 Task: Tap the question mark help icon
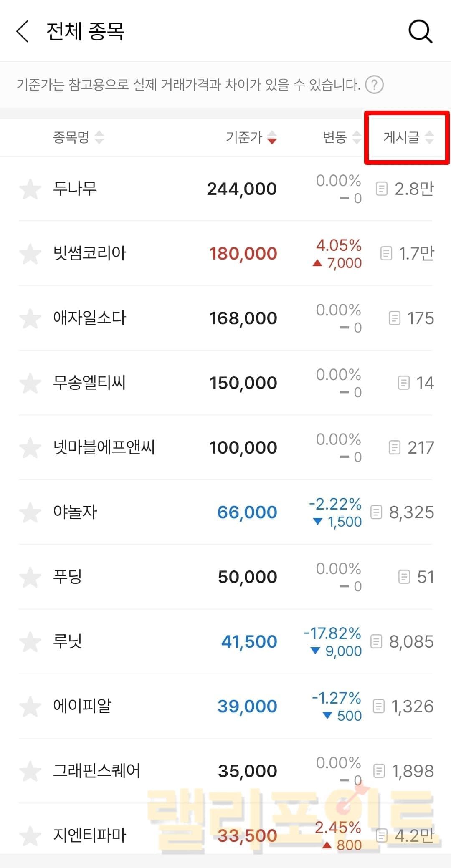[374, 85]
